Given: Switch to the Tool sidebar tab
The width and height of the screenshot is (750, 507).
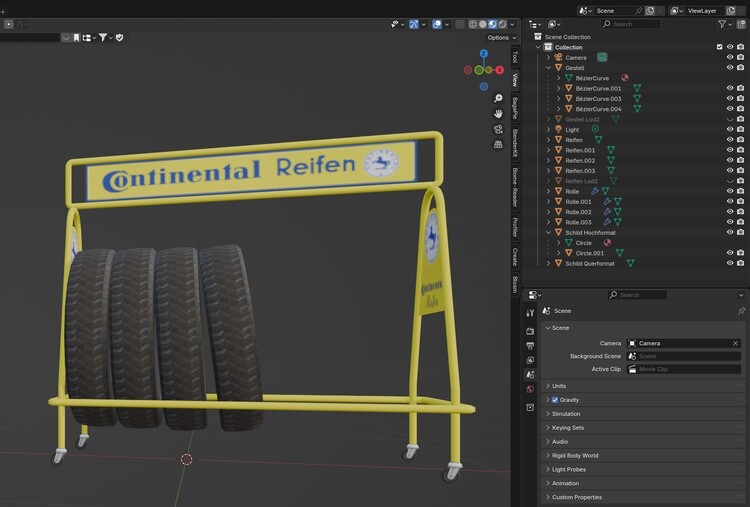Looking at the screenshot, I should [516, 57].
